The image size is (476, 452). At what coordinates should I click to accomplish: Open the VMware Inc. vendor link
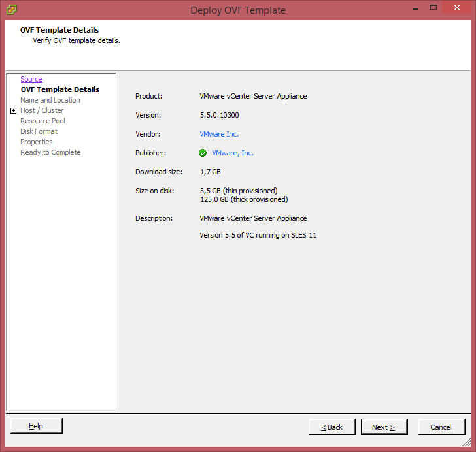[x=219, y=134]
